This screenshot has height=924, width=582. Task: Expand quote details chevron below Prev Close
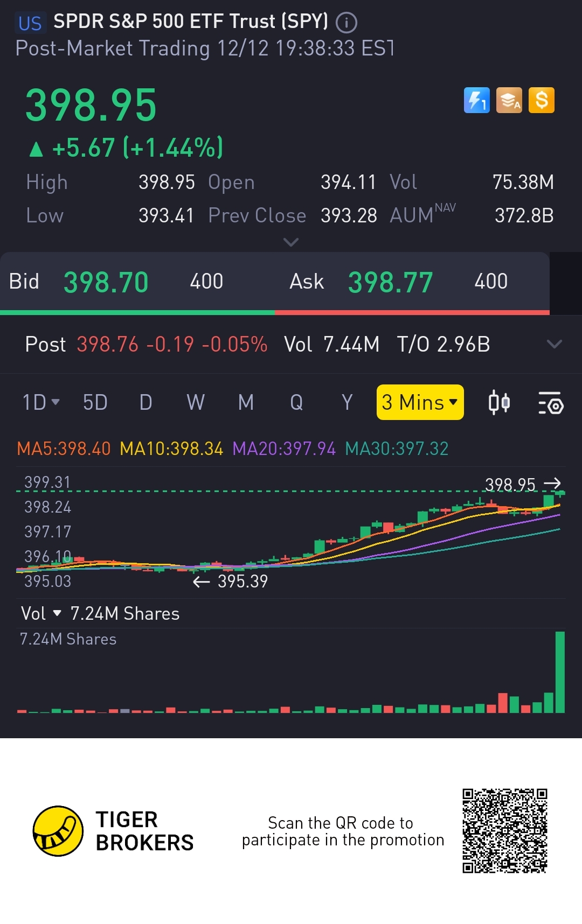(291, 242)
